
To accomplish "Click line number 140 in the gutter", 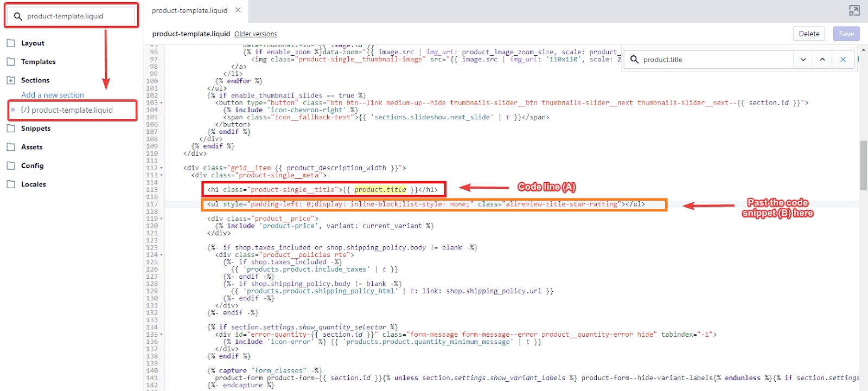I will 152,371.
